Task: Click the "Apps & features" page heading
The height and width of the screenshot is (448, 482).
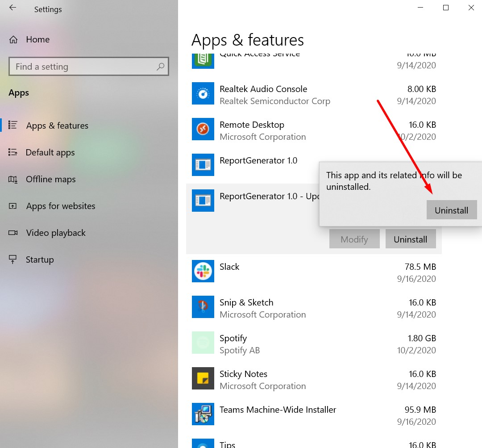Action: pyautogui.click(x=247, y=40)
